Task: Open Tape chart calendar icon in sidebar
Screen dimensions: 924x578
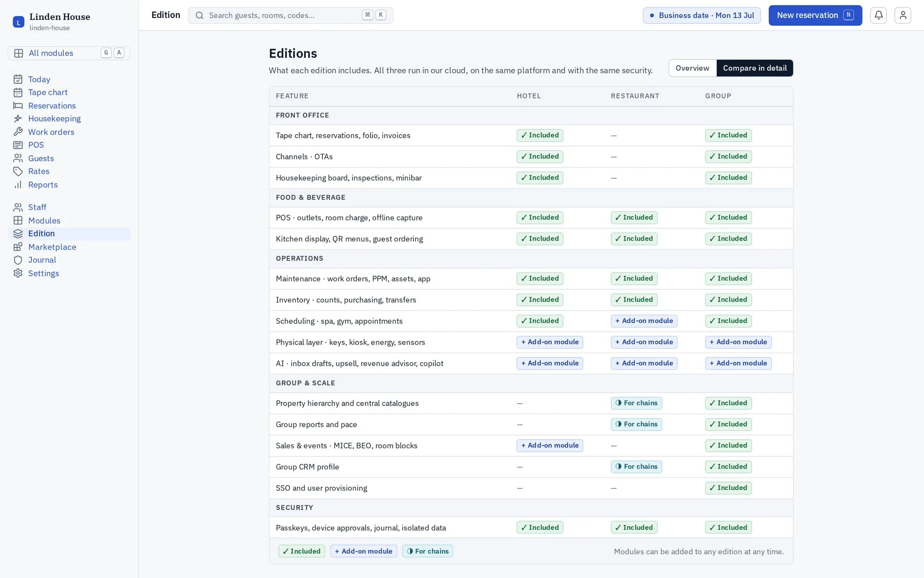Action: [18, 92]
